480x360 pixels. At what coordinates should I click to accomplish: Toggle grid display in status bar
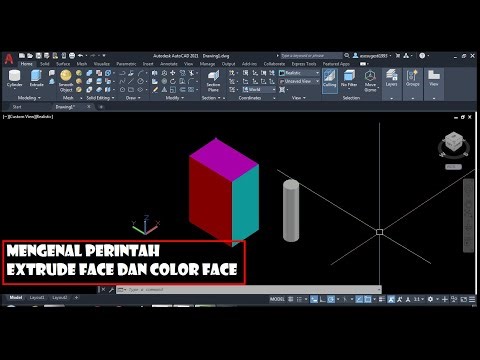point(291,299)
